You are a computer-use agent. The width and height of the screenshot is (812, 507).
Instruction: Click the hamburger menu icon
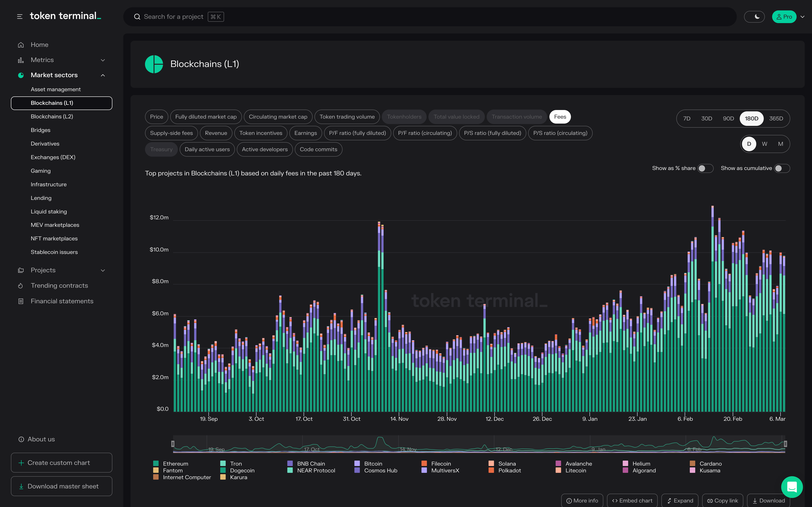tap(20, 17)
